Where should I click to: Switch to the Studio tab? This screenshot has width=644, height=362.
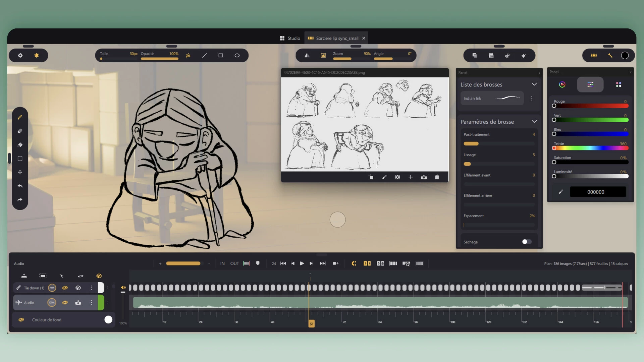coord(290,38)
